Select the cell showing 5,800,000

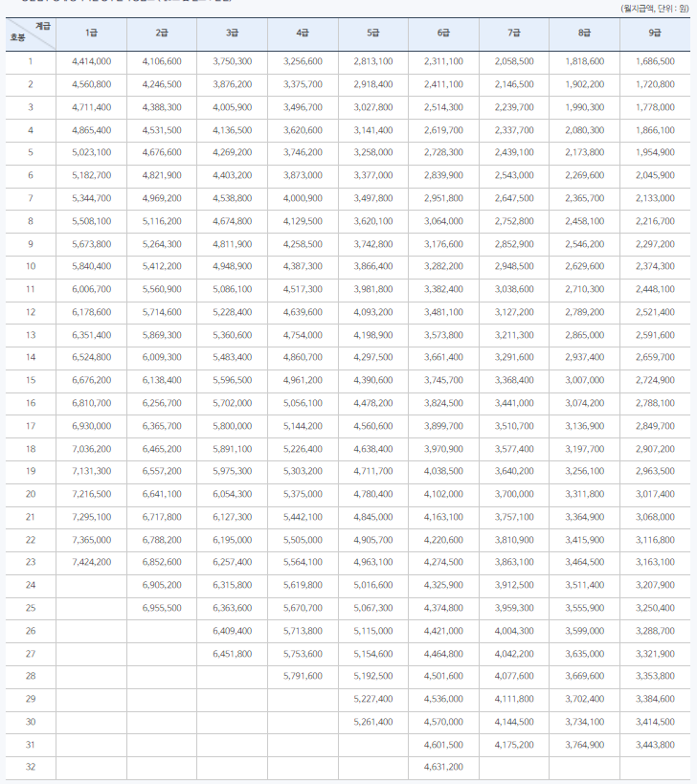tap(233, 426)
